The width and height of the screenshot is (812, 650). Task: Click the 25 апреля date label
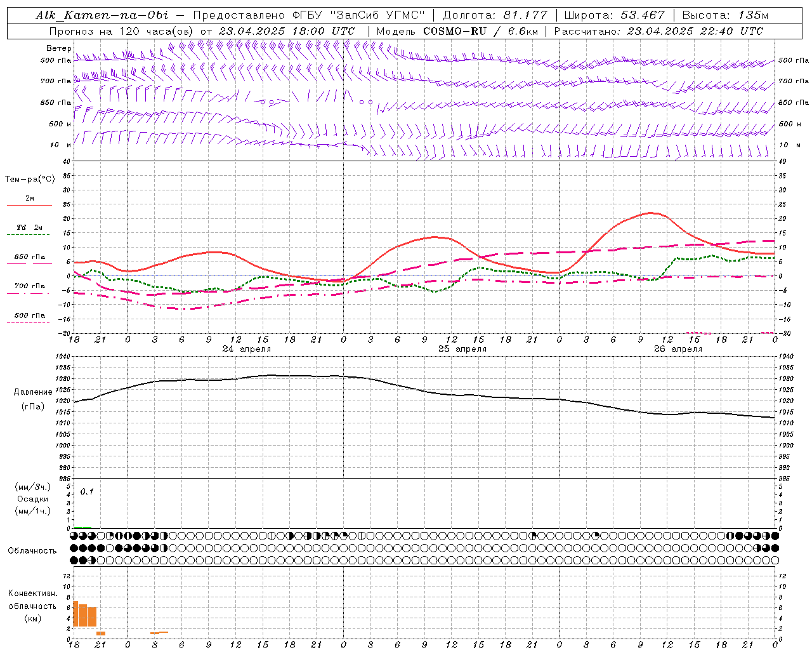[x=462, y=349]
